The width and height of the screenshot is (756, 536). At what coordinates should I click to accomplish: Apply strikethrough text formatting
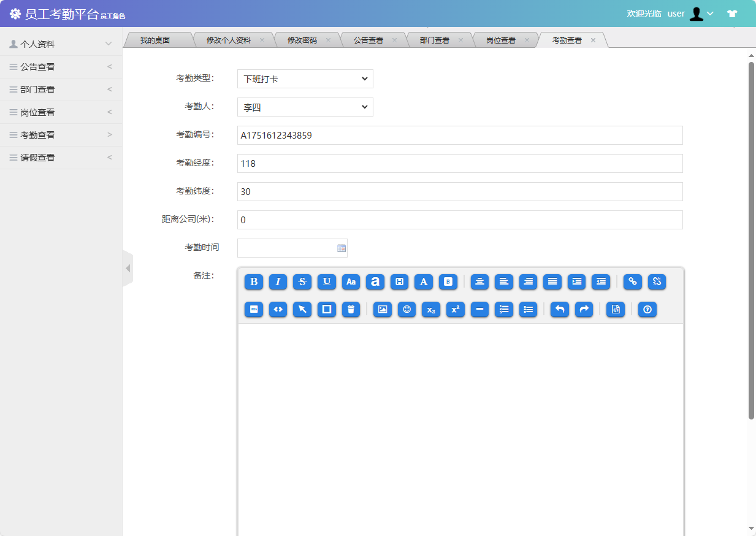[302, 282]
